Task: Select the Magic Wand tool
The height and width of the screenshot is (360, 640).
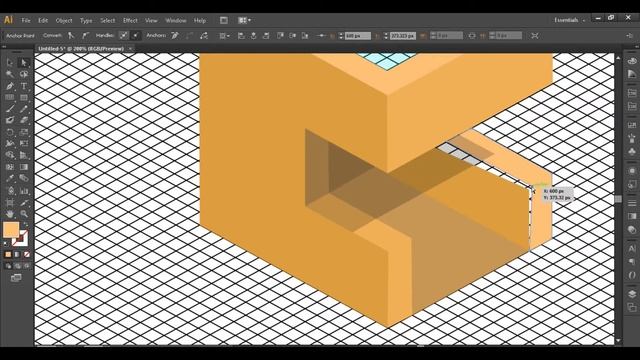Action: [10, 74]
